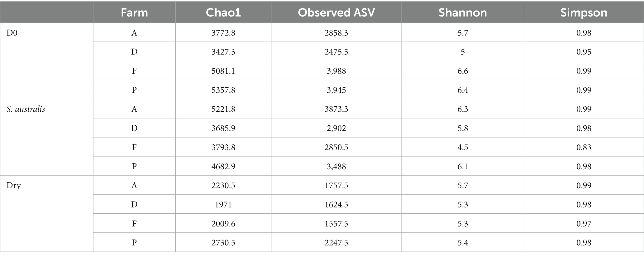This screenshot has width=644, height=256.
Task: Click the Simpson value 0.83
Action: point(584,147)
